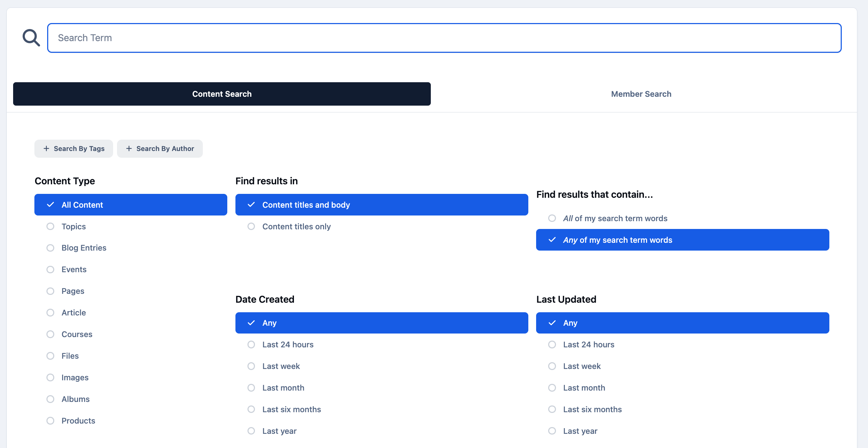Choose Blog Entries content type
Image resolution: width=868 pixels, height=448 pixels.
131,248
